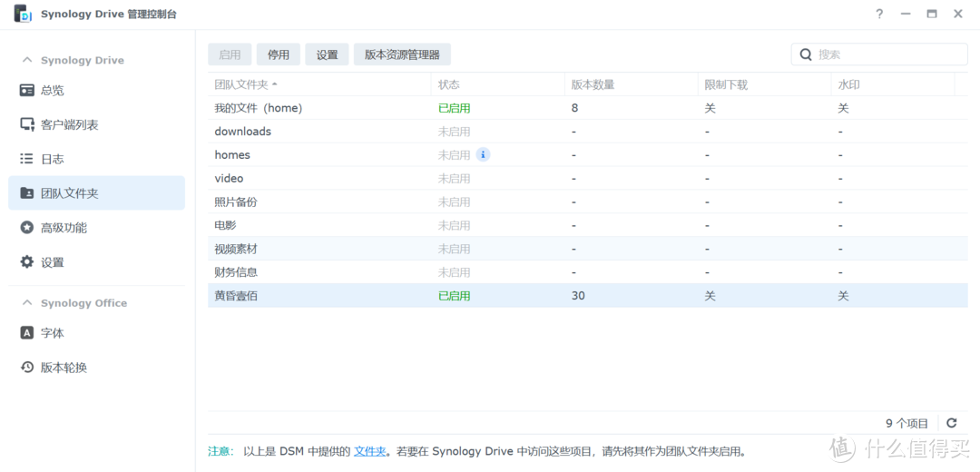980x472 pixels.
Task: Select the 照片备份 folder row
Action: (x=587, y=202)
